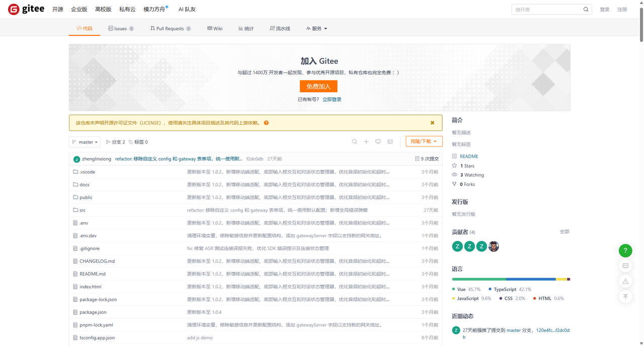Click the 0 Forks link
This screenshot has width=644, height=346.
(x=467, y=184)
